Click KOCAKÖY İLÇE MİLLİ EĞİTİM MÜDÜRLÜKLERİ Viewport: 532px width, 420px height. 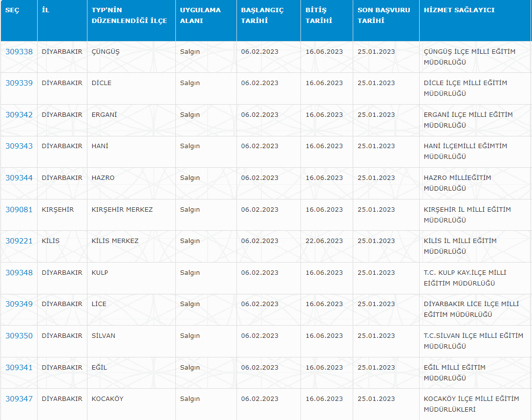471,404
